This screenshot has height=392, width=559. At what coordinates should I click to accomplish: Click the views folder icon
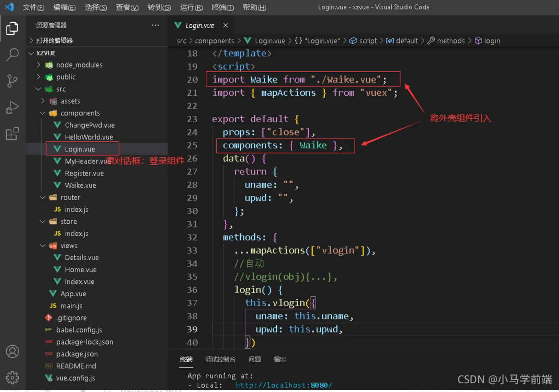[x=53, y=245]
